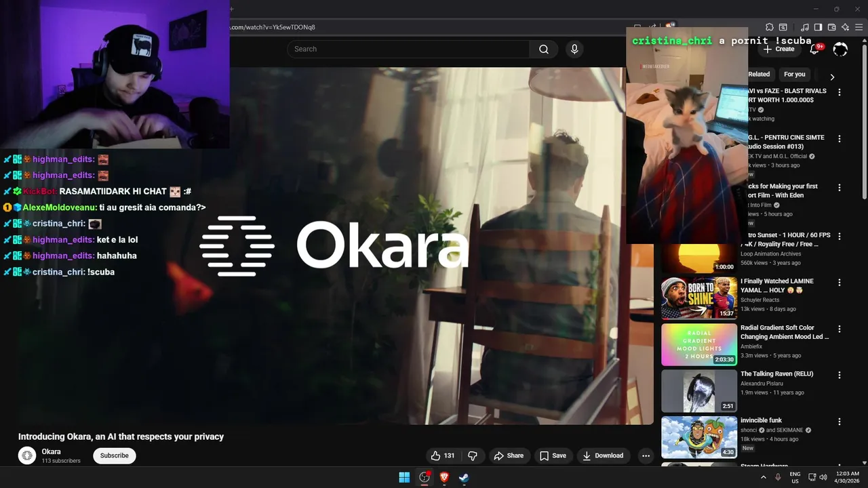Like the Okara video
Screen dimensions: 868x488
coord(442,455)
